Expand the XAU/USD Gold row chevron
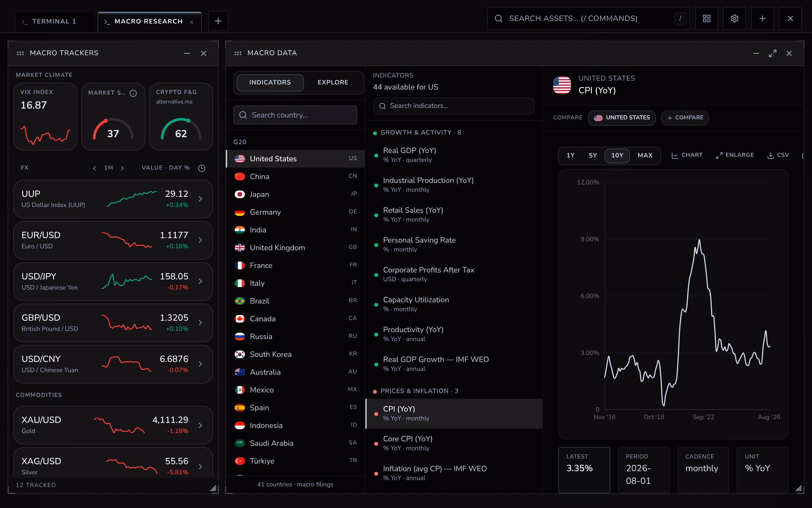Screen dimensions: 812x508 click(x=200, y=425)
